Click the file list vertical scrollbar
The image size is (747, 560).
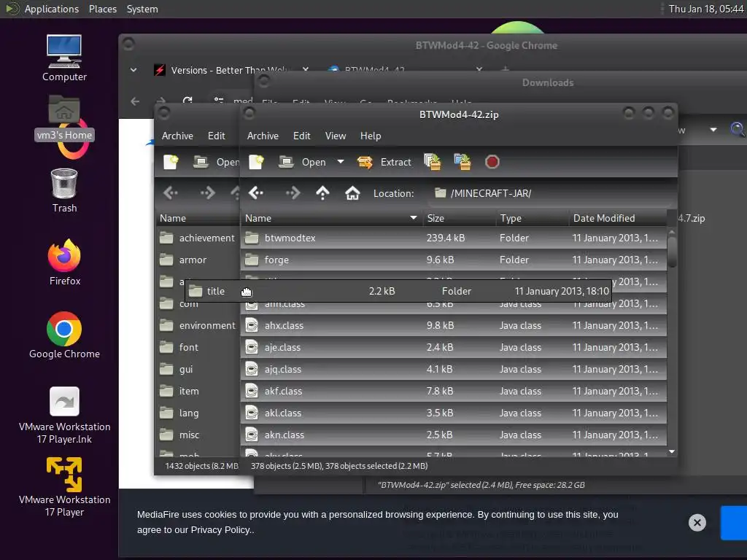coord(672,252)
